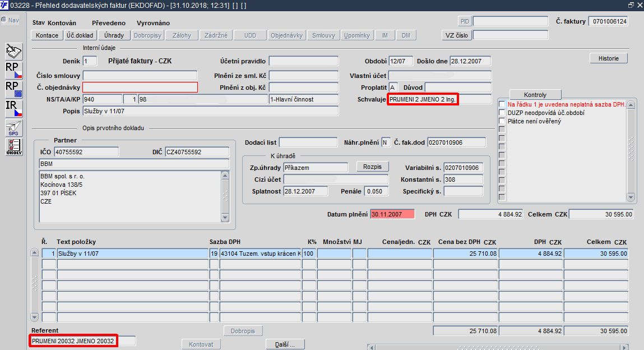
Task: Check the neplatná sazba DPH control checkbox
Action: coord(502,104)
